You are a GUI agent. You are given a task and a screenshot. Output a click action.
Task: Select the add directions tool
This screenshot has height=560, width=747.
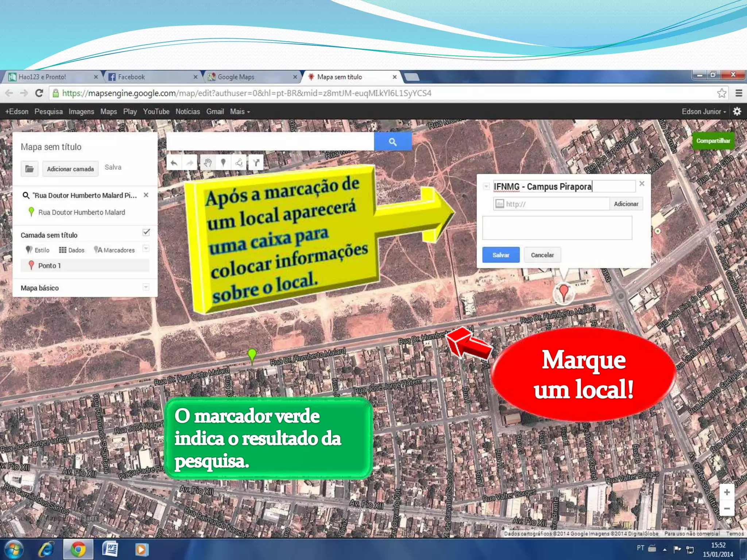256,163
